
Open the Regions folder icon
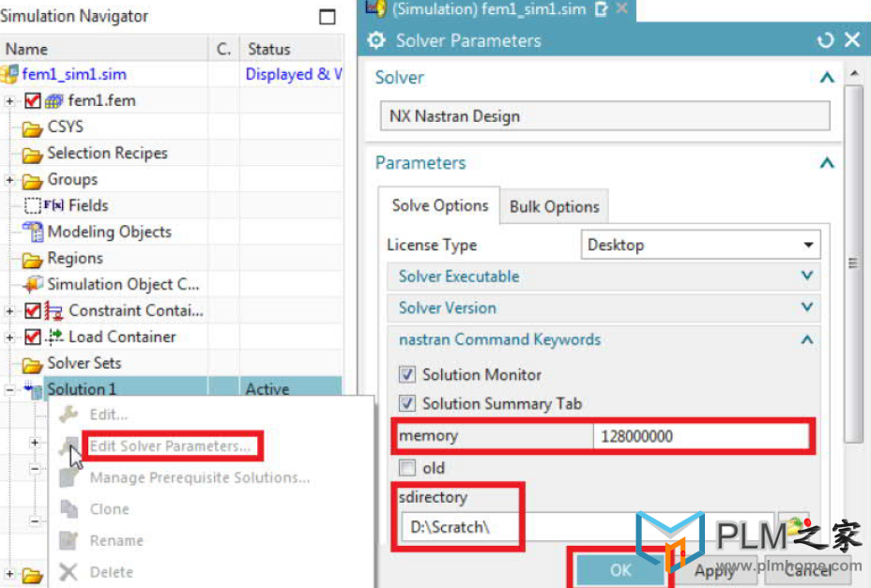pos(32,259)
